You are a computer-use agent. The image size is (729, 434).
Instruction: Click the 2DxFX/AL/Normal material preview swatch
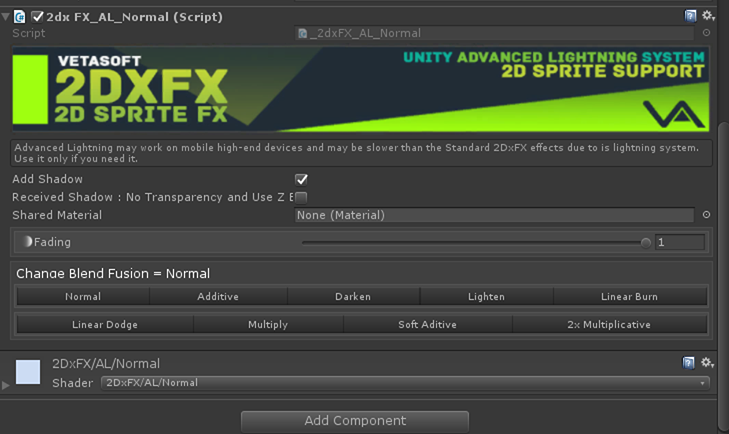(x=28, y=372)
